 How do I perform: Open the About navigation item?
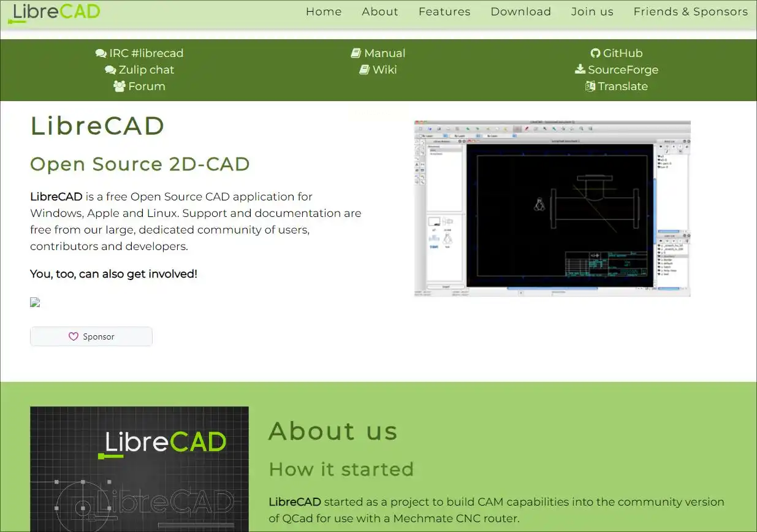[x=380, y=12]
